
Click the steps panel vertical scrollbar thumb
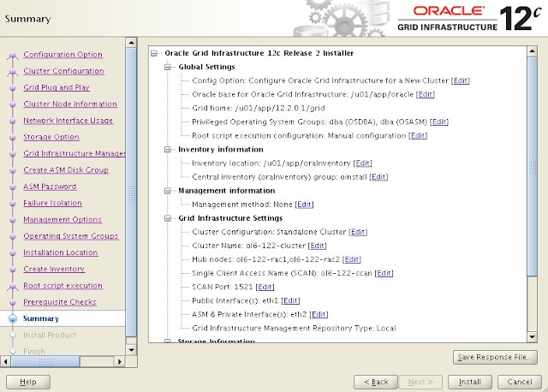point(131,193)
